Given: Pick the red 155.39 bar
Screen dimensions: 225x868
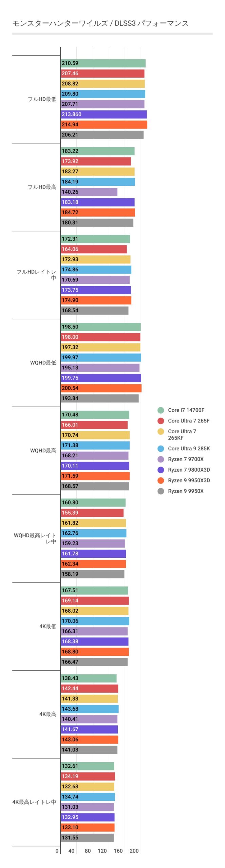Looking at the screenshot, I should (92, 513).
